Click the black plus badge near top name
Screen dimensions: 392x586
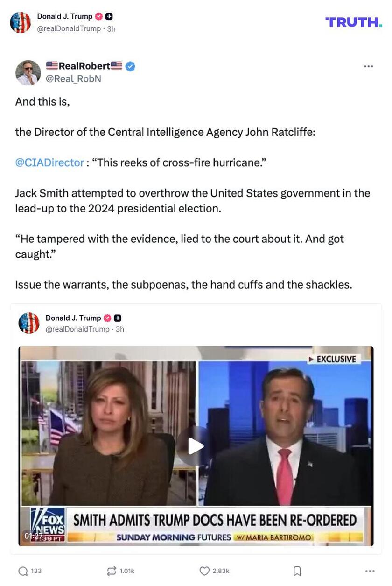tap(109, 16)
